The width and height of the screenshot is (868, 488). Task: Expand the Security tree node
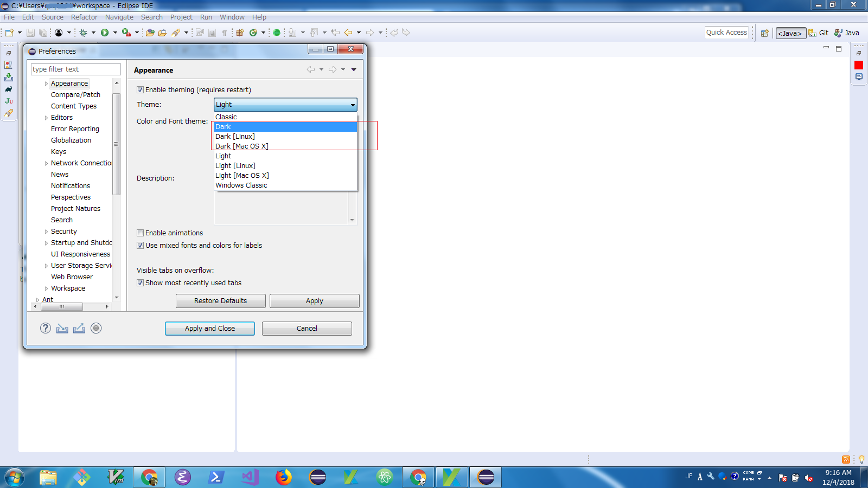coord(46,232)
